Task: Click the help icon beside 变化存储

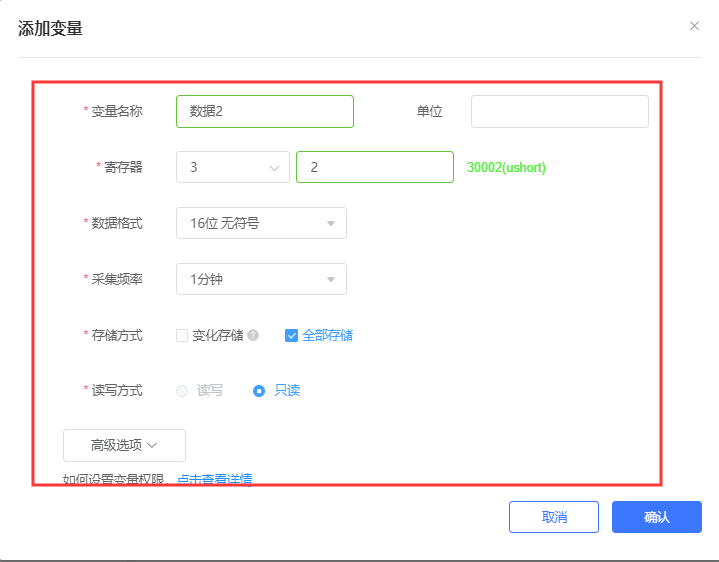Action: (x=253, y=336)
